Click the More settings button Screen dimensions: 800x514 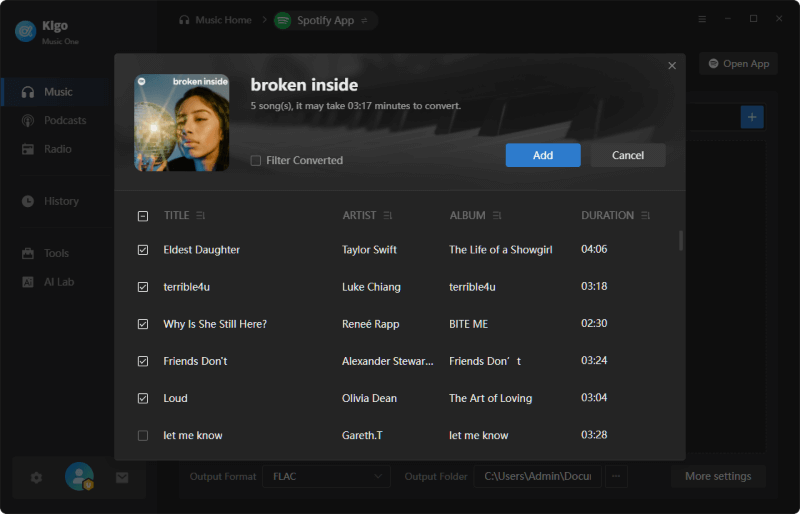click(718, 477)
